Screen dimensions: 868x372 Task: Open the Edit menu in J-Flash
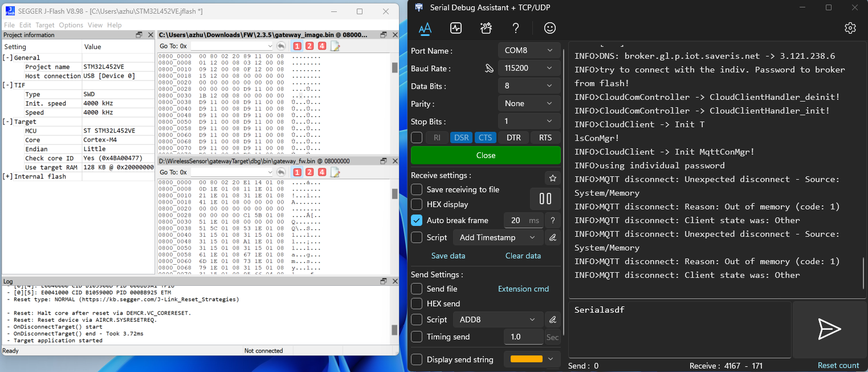click(25, 25)
